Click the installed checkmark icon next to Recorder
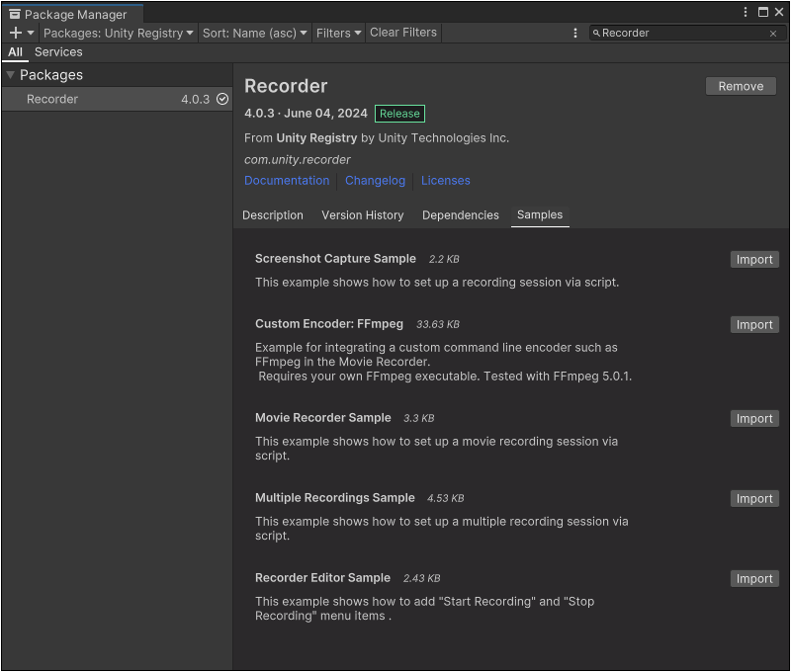This screenshot has width=791, height=672. coord(222,99)
